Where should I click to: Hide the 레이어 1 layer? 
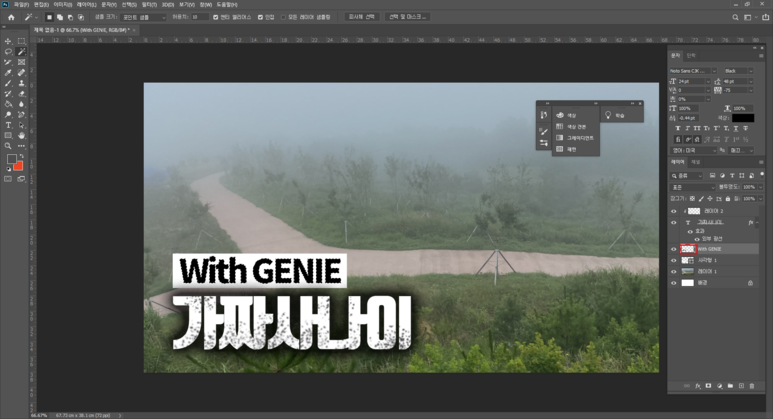click(x=674, y=272)
